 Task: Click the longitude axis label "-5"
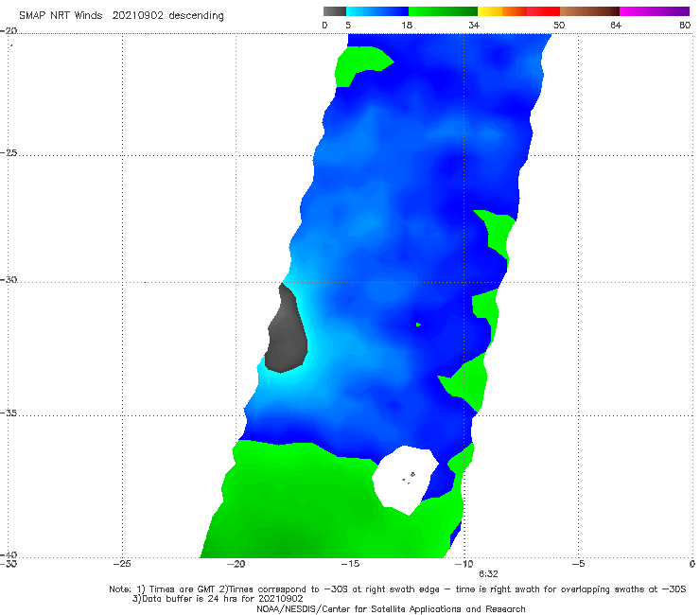click(x=578, y=564)
